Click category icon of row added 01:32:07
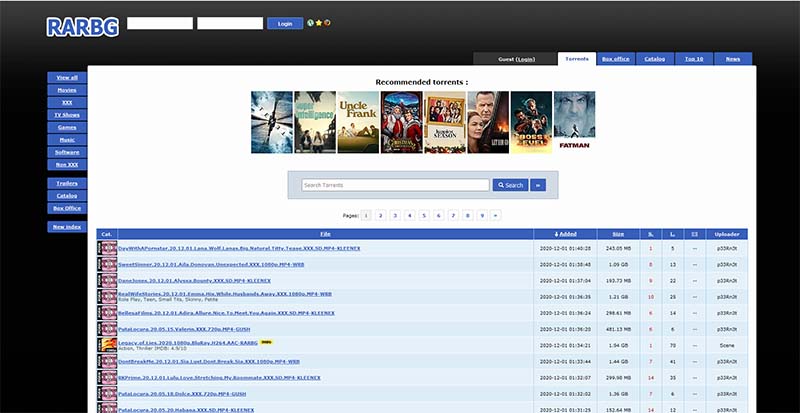This screenshot has height=413, width=800. point(109,378)
